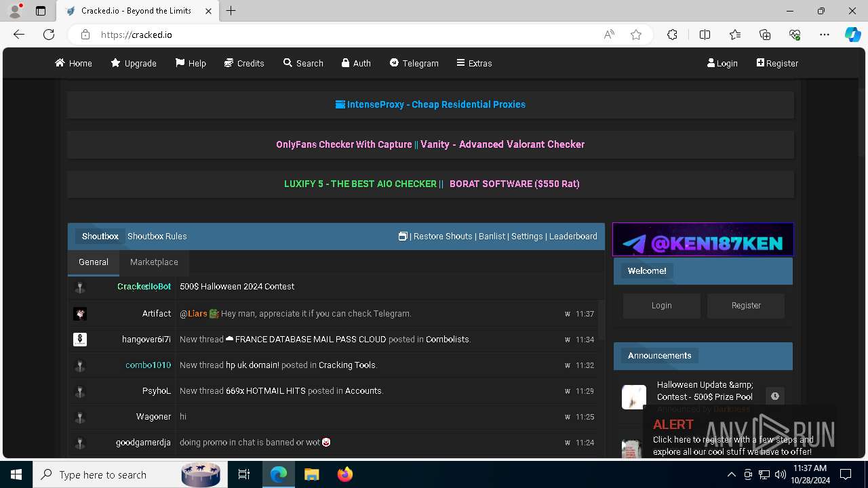Screen dimensions: 868x488
Task: Open OnlyFans Checker With Capture link
Action: pos(344,144)
